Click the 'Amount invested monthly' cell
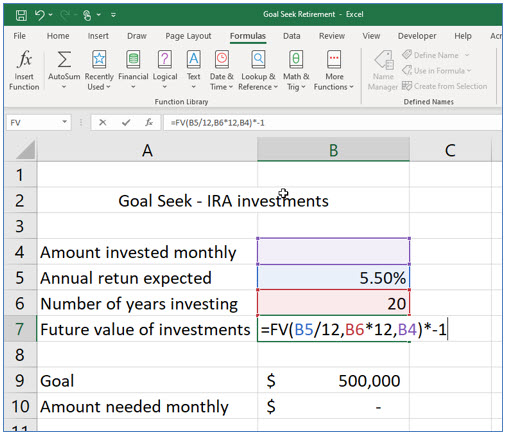This screenshot has width=506, height=434. pos(147,252)
